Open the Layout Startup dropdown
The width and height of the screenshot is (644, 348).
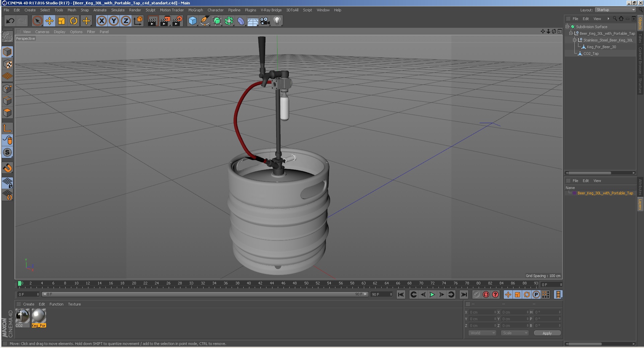tap(616, 10)
